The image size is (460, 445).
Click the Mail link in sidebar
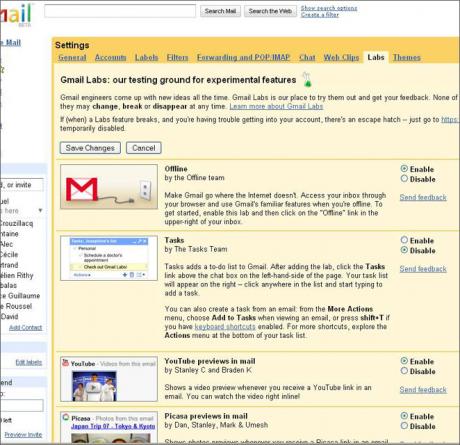tap(11, 43)
